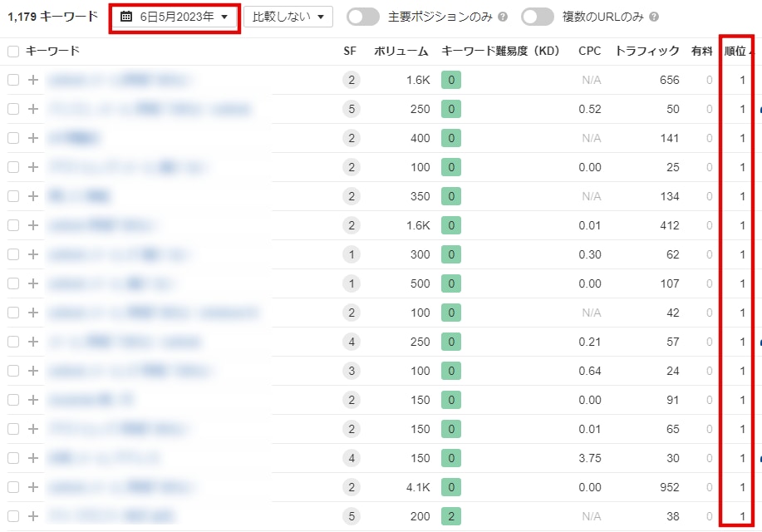Click the plus icon in the traffic 30 row
This screenshot has height=532, width=762.
point(33,458)
